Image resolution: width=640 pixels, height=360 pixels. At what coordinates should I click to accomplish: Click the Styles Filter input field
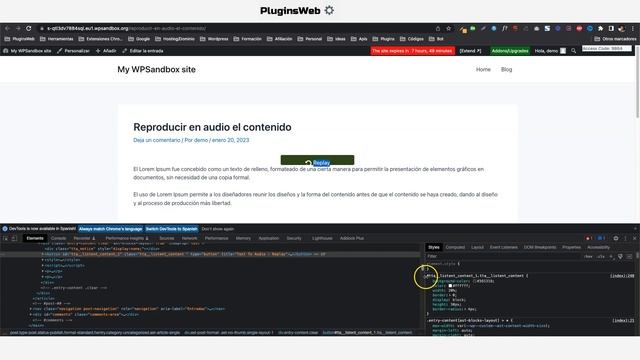click(503, 256)
